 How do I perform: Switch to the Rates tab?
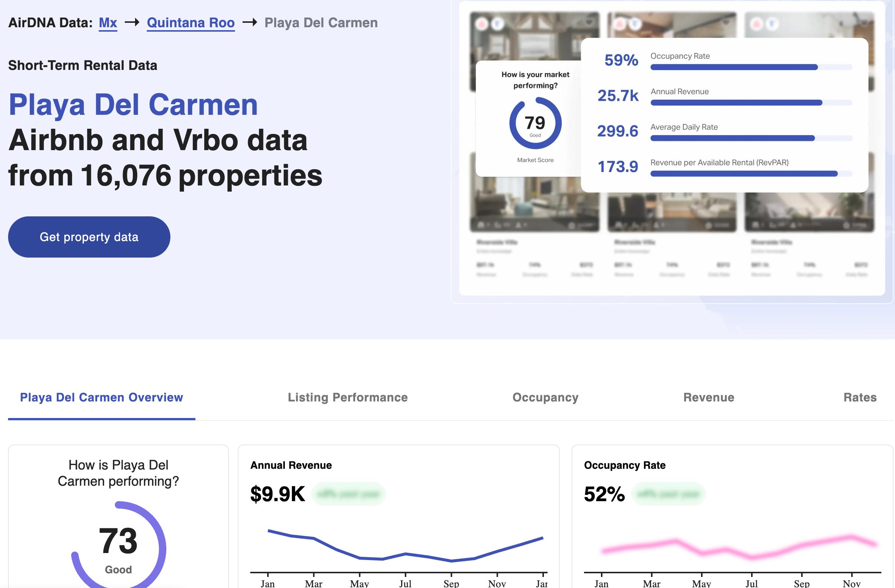(860, 397)
